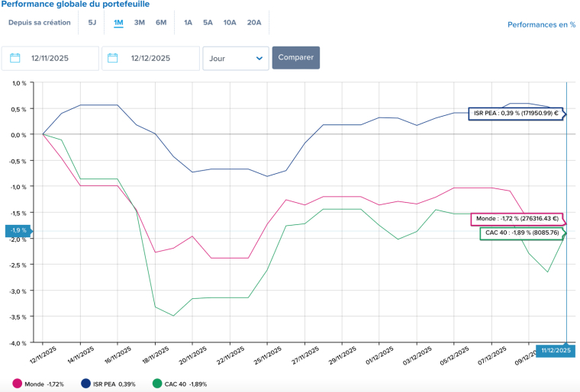Select the 5J period tab
The image size is (580, 392).
click(92, 22)
